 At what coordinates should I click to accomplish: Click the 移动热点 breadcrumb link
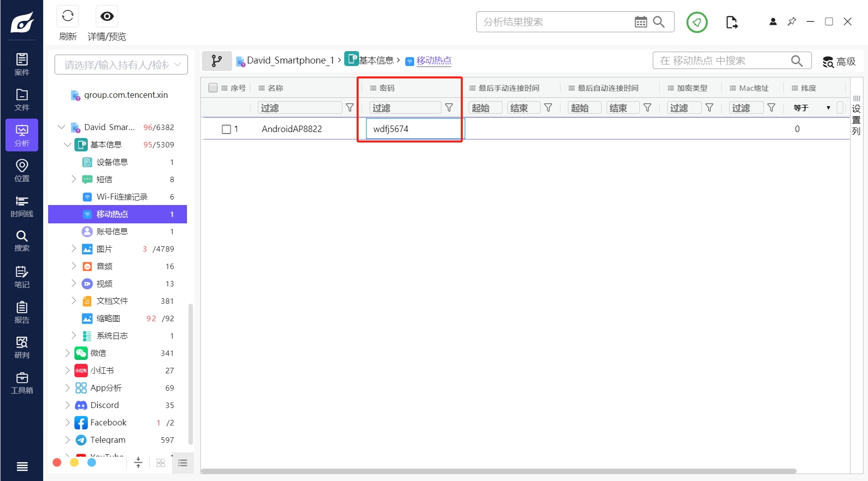[434, 61]
